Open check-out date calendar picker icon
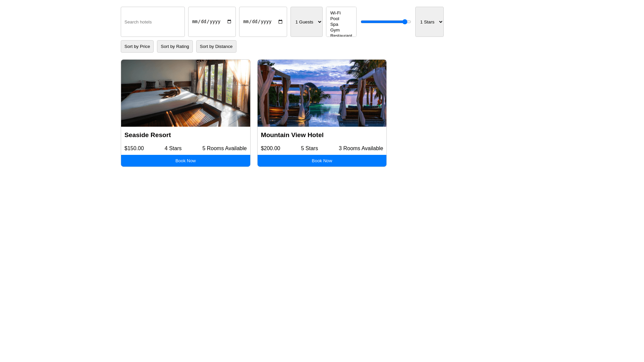 (x=280, y=22)
